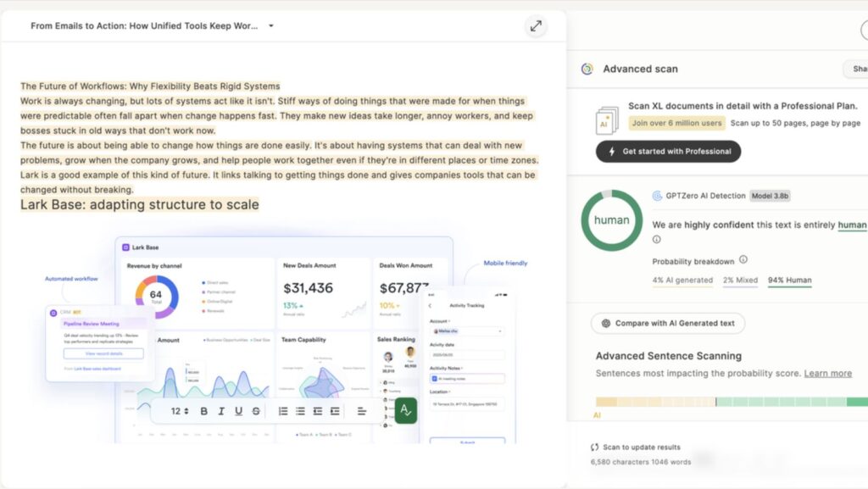Click the info icon below confidence statement
868x489 pixels.
(657, 240)
